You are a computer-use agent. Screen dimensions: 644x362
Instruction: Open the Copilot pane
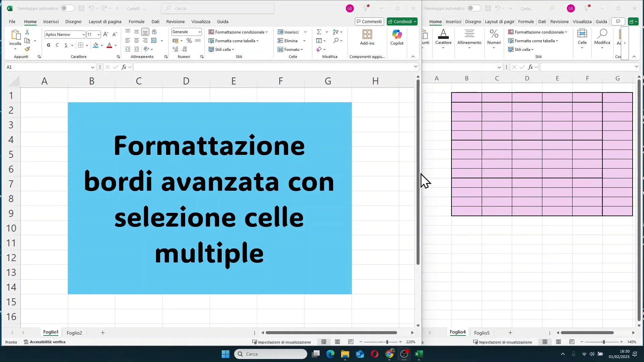point(397,37)
